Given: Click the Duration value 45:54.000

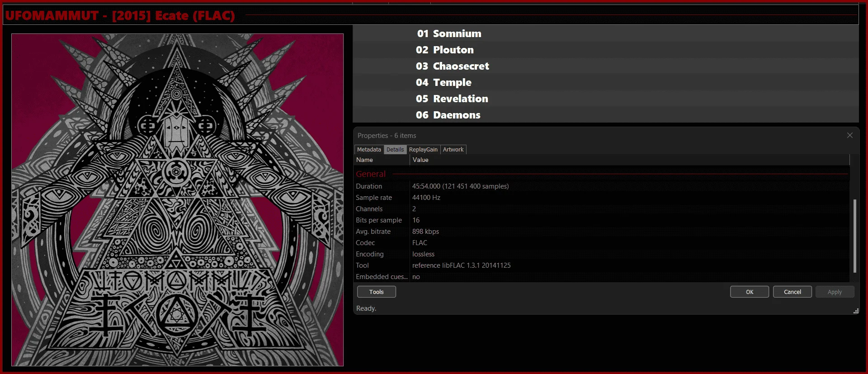Looking at the screenshot, I should [460, 186].
